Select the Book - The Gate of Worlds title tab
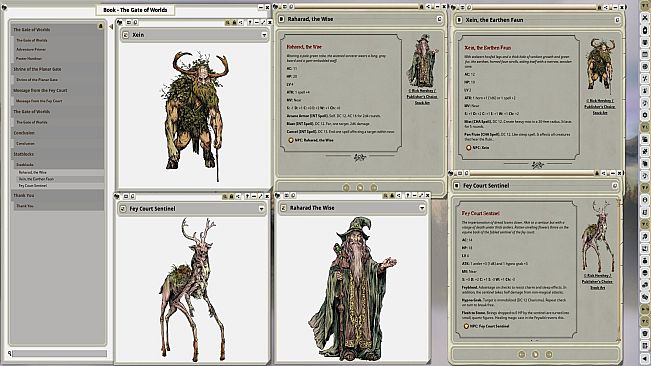 click(x=135, y=10)
